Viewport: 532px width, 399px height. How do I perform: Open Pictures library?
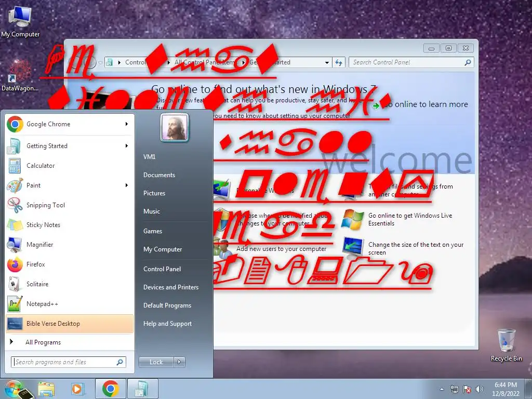(154, 193)
